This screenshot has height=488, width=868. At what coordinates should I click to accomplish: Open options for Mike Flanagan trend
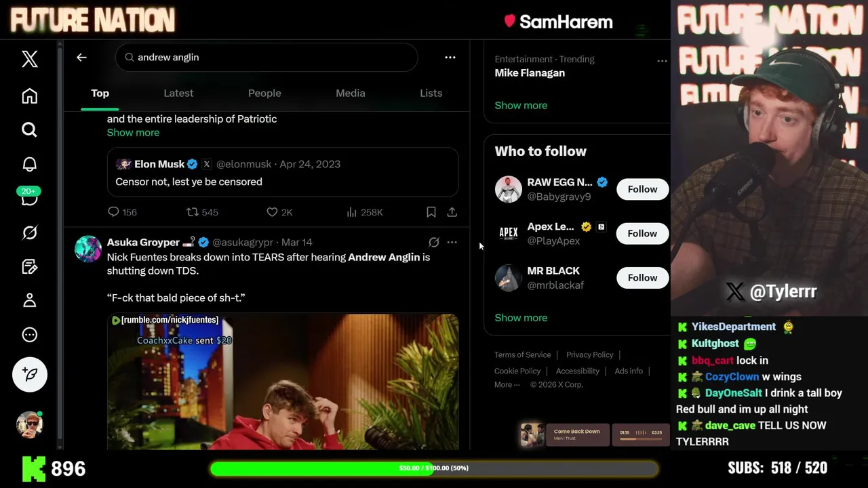(662, 61)
